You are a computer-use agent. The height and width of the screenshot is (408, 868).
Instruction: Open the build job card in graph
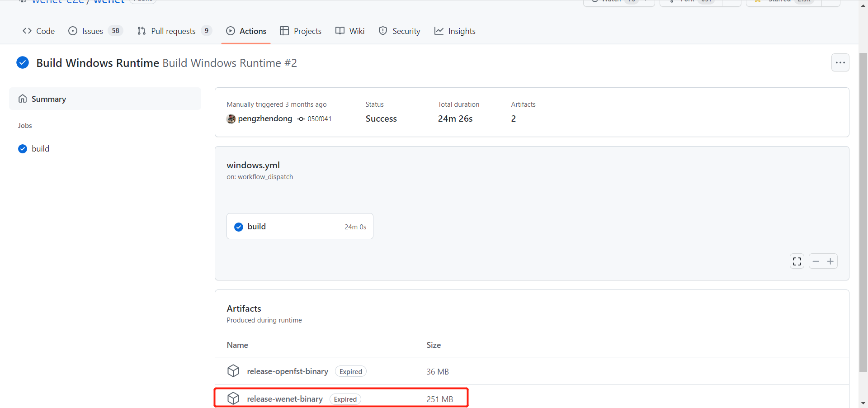click(x=300, y=226)
